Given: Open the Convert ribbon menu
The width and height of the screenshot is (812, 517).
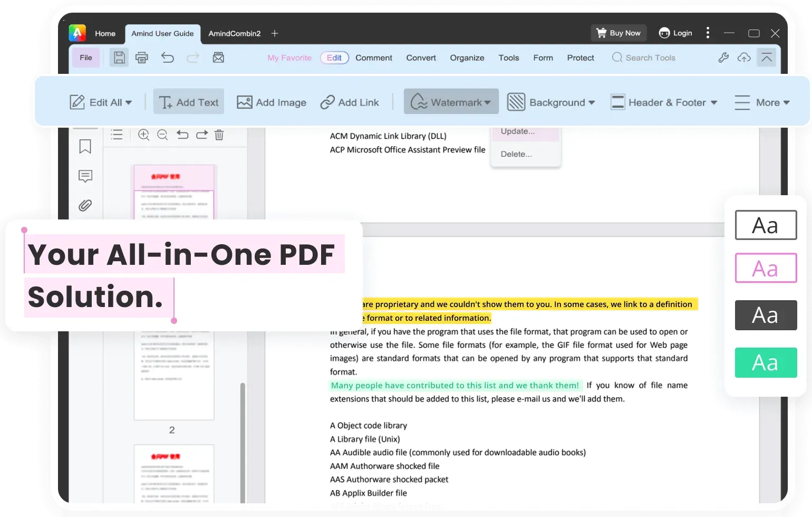Looking at the screenshot, I should (x=421, y=58).
